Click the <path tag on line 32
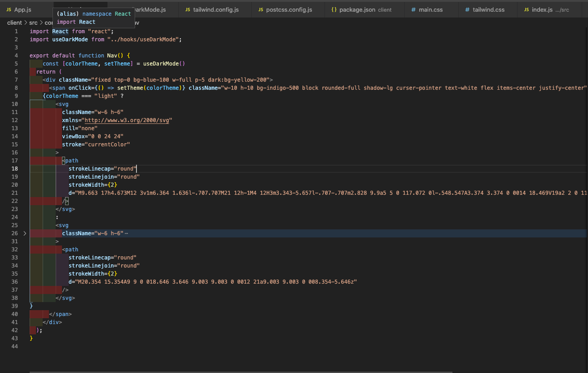The image size is (588, 373). (70, 250)
